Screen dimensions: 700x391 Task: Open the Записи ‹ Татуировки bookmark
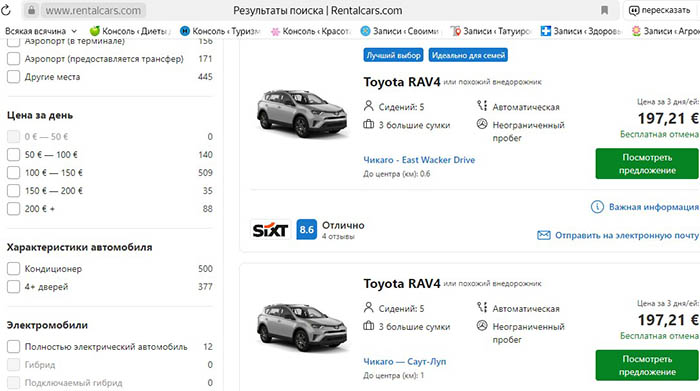tap(491, 31)
